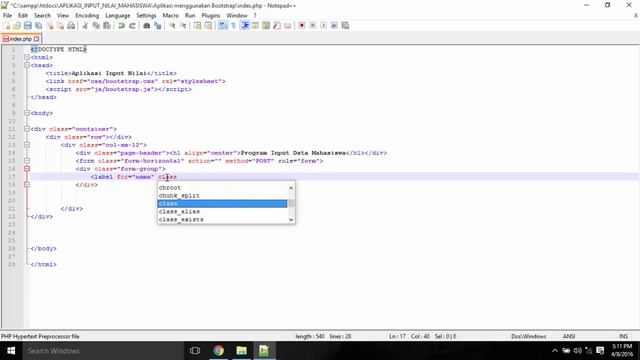Copy the selected text via toolbar

click(96, 26)
